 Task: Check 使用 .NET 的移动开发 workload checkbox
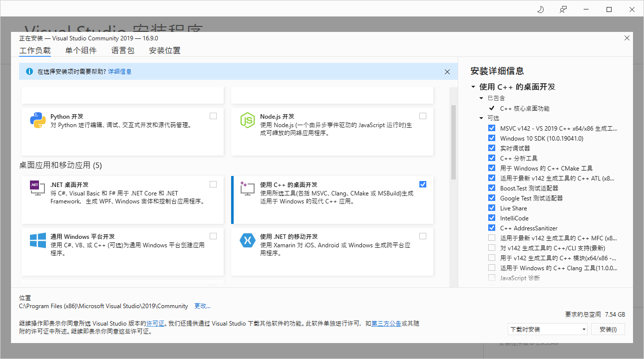(x=423, y=236)
